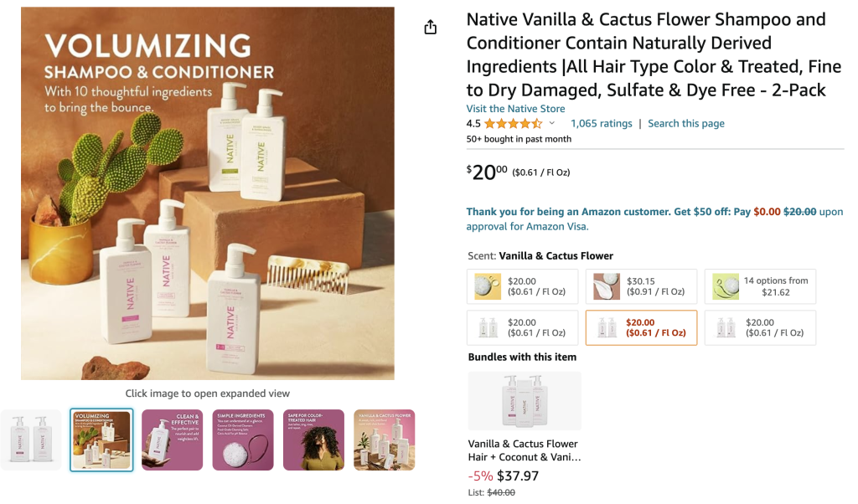Screen dimensions: 858x504
Task: Open the 1,065 ratings link
Action: click(601, 124)
